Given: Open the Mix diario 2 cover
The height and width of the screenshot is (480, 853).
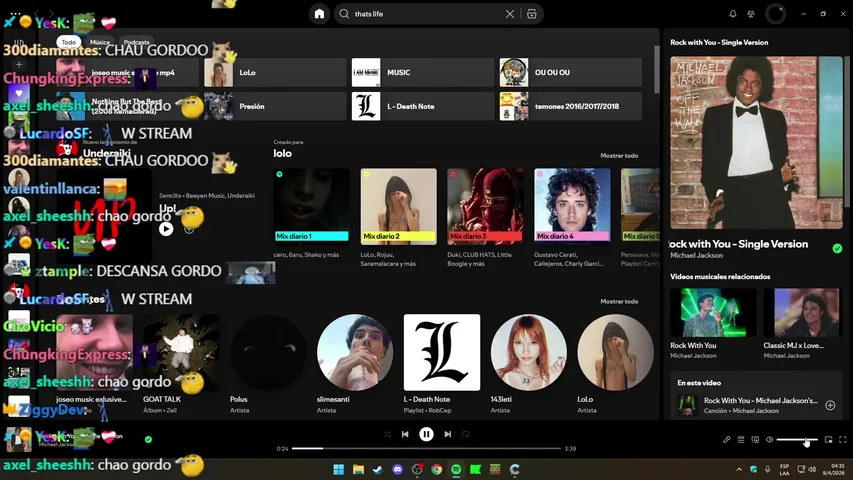Looking at the screenshot, I should pos(399,206).
